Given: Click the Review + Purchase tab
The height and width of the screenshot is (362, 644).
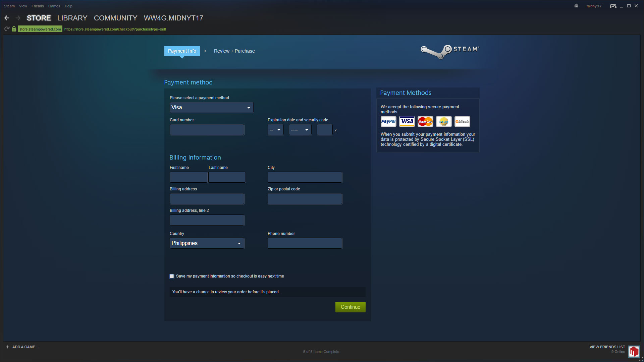Looking at the screenshot, I should (x=234, y=50).
